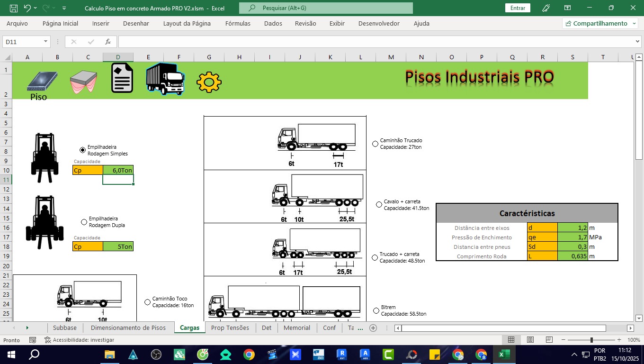Click the Pesquisar search box
This screenshot has height=364, width=644.
click(x=326, y=8)
